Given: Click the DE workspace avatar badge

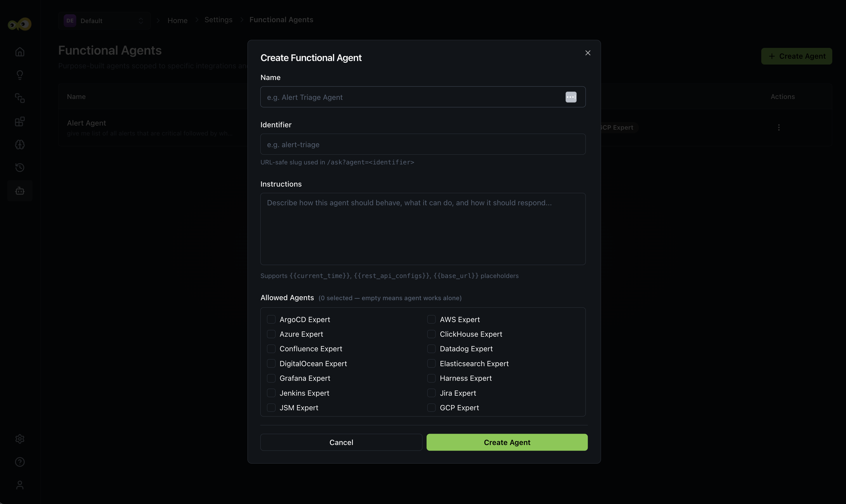Looking at the screenshot, I should (x=70, y=21).
